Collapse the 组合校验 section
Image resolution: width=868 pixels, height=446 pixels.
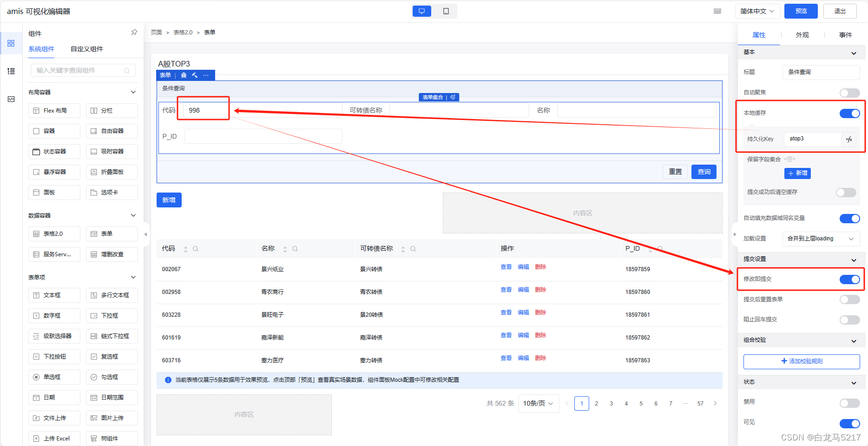point(854,341)
